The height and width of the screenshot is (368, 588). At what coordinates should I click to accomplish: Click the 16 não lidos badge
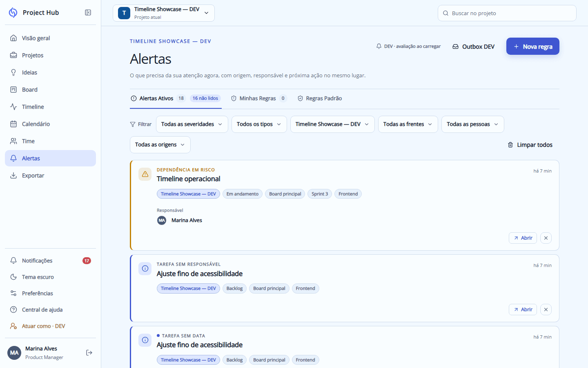pyautogui.click(x=205, y=98)
